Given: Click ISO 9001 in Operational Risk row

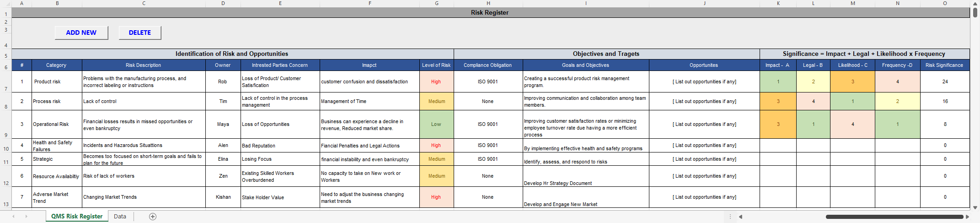Looking at the screenshot, I should pyautogui.click(x=488, y=124).
